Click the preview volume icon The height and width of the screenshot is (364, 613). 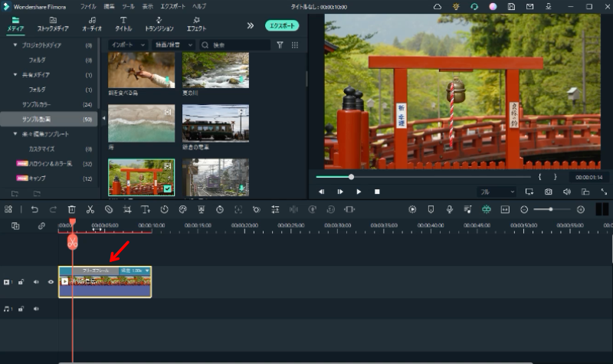coord(566,192)
